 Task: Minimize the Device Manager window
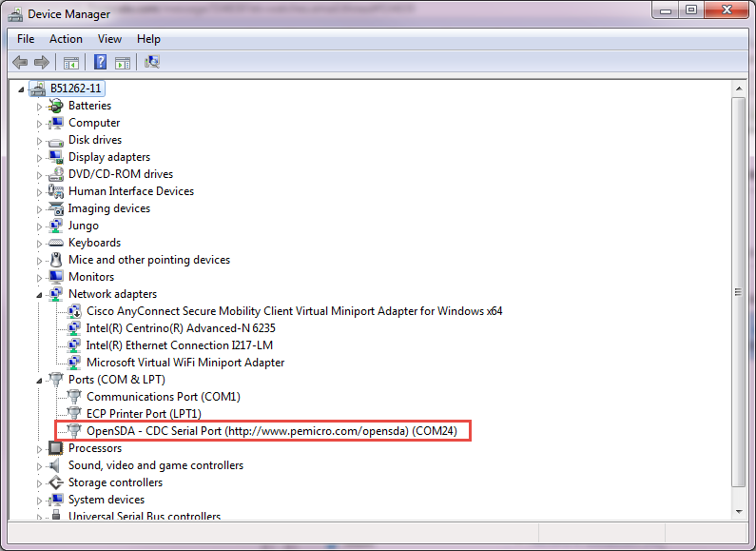point(666,10)
